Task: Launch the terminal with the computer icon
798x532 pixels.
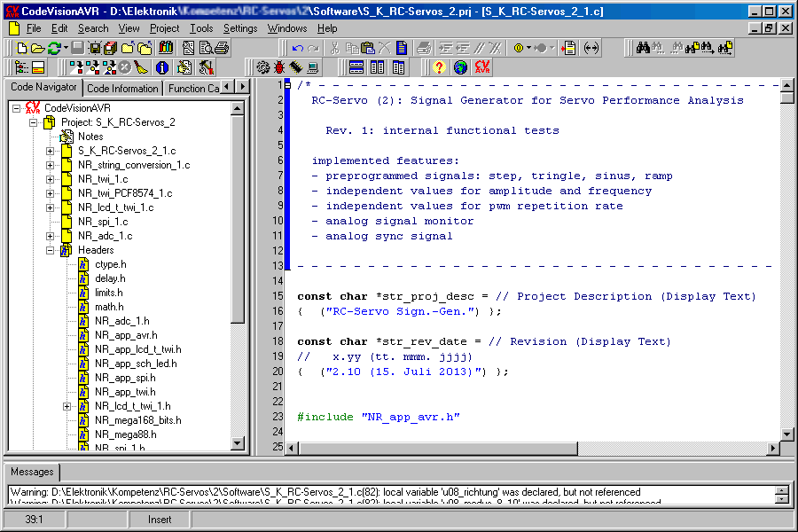Action: (x=312, y=66)
